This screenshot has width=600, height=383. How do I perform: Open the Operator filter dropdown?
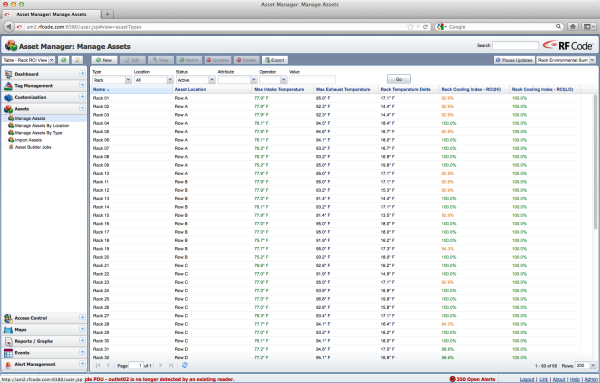coord(284,80)
